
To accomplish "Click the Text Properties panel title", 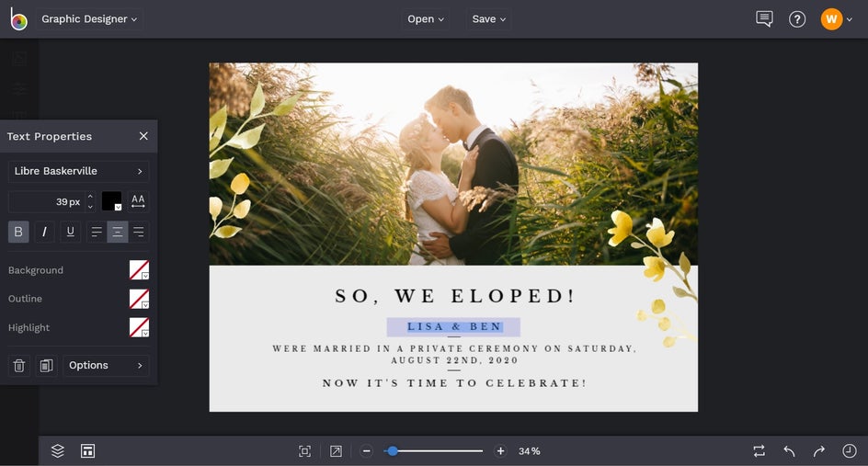I will click(50, 137).
